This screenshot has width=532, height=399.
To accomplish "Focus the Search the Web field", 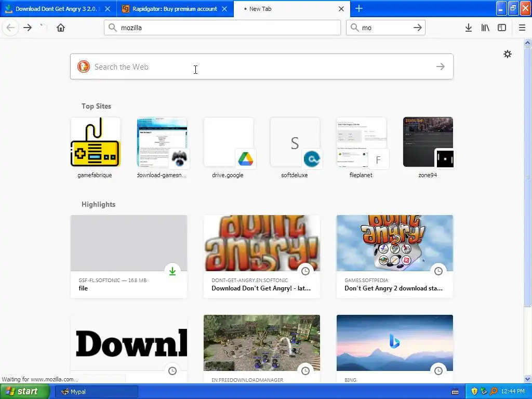I will (x=262, y=66).
